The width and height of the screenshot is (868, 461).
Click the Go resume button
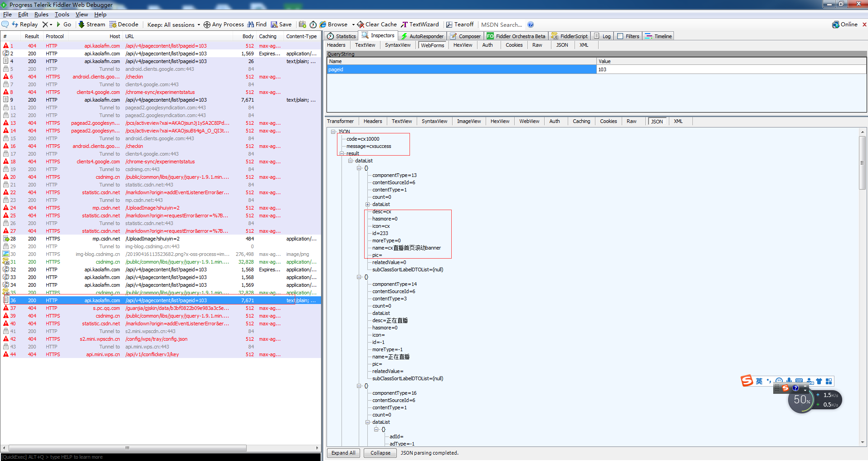click(x=63, y=25)
